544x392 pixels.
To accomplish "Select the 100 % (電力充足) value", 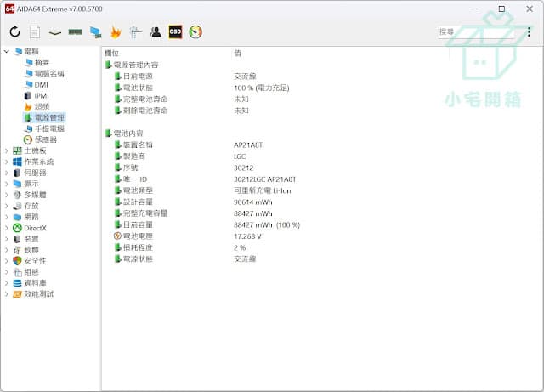I will 262,88.
